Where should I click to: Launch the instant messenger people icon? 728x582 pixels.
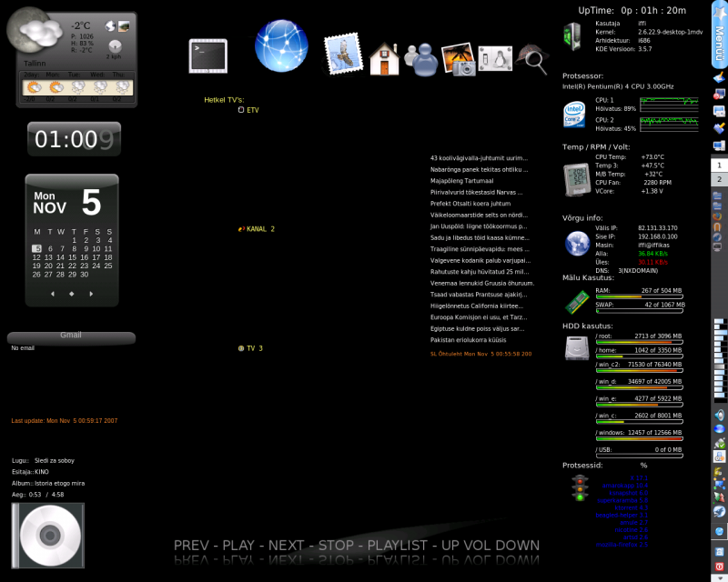[x=421, y=59]
